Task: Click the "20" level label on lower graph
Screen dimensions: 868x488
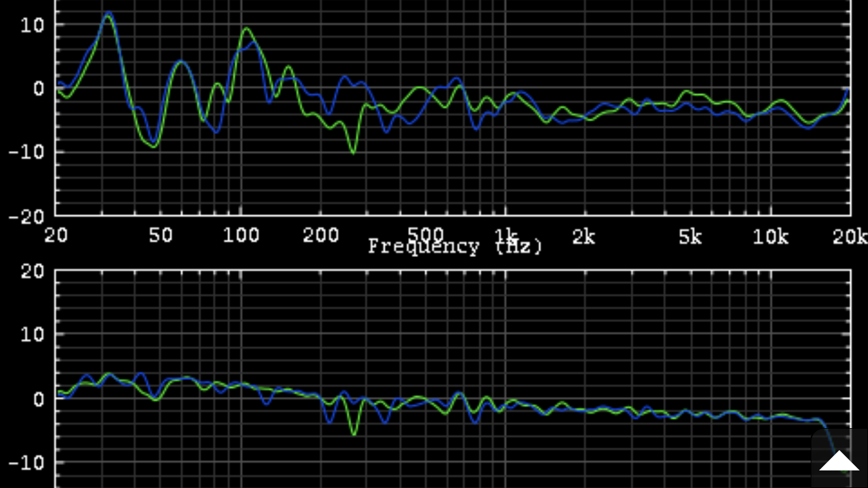Action: click(32, 271)
